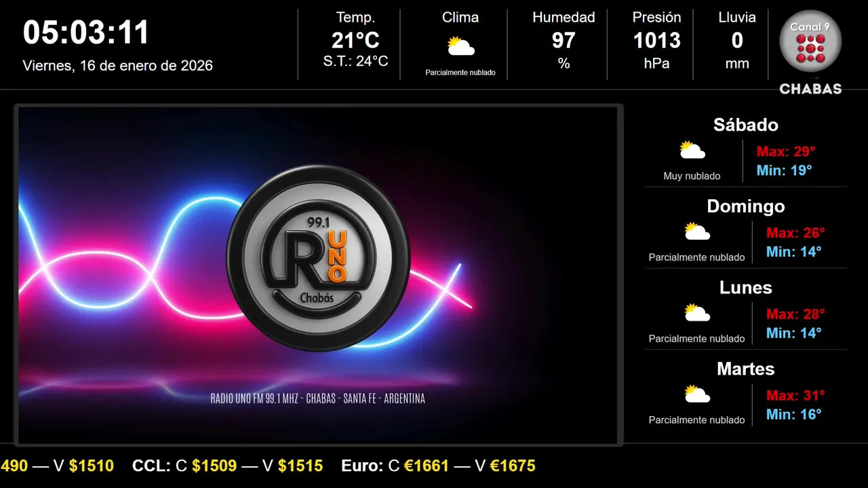Click the CCL sell price $1515
The height and width of the screenshot is (488, 868).
pos(300,466)
